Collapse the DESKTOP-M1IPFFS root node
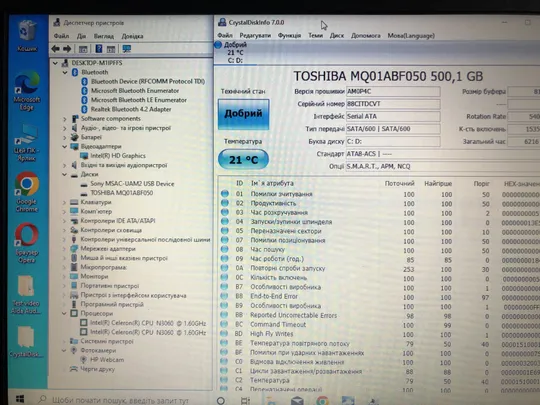 pyautogui.click(x=55, y=63)
